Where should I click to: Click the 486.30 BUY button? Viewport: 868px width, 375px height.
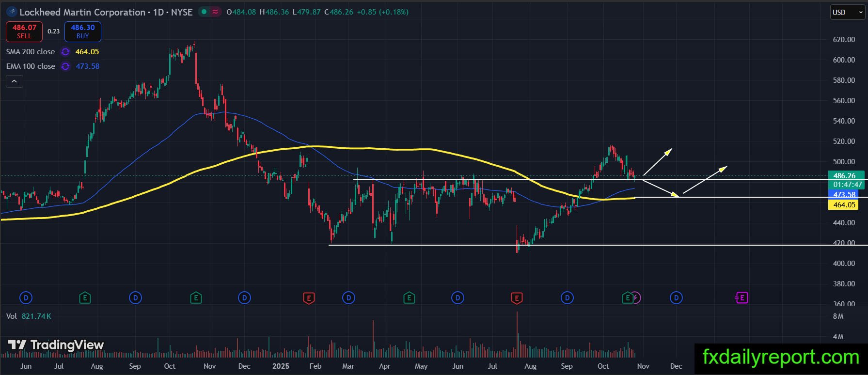(x=83, y=31)
